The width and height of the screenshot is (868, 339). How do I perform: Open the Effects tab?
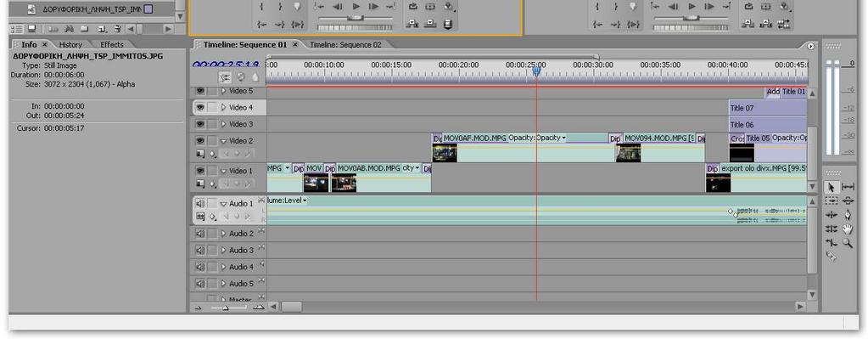pos(112,44)
